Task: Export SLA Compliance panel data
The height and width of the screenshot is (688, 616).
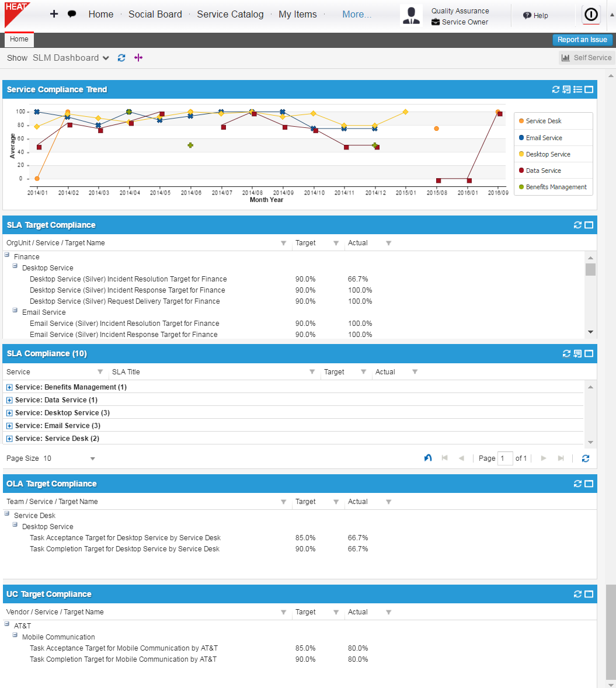Action: (577, 353)
